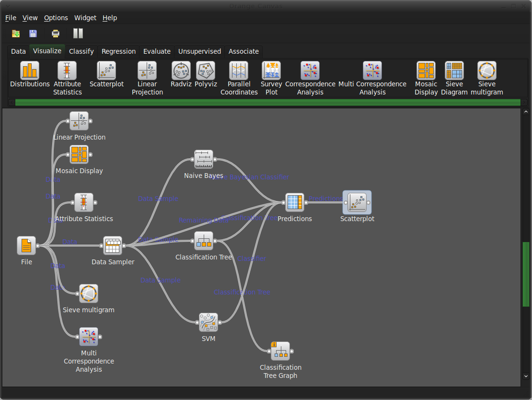The width and height of the screenshot is (532, 400).
Task: Select the Predictions node on canvas
Action: (295, 202)
